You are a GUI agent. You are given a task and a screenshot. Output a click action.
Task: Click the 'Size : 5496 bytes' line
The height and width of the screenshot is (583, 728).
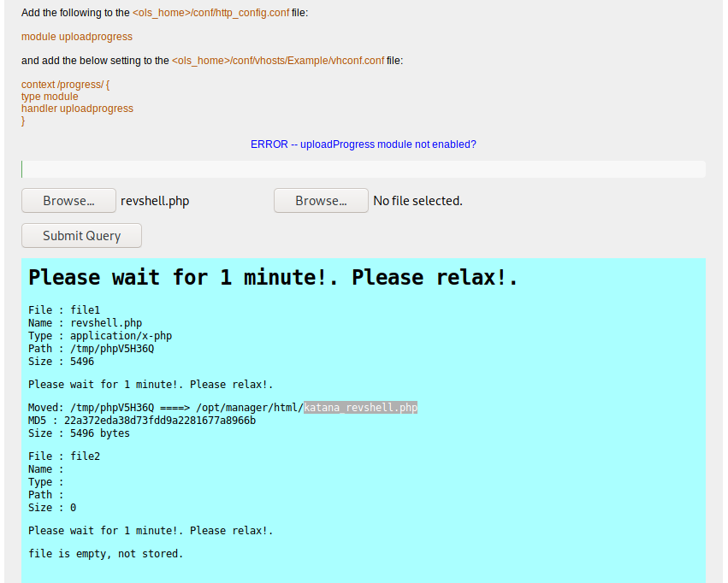coord(79,433)
